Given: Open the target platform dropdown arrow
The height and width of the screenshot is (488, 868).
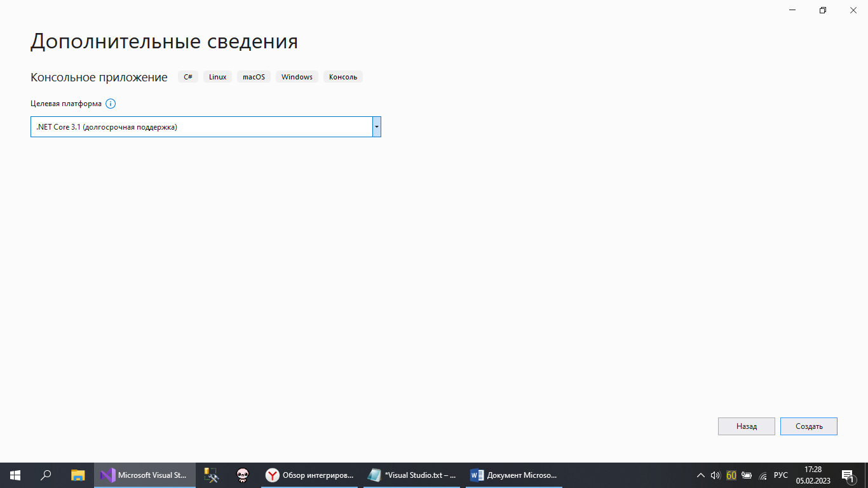Looking at the screenshot, I should click(377, 127).
